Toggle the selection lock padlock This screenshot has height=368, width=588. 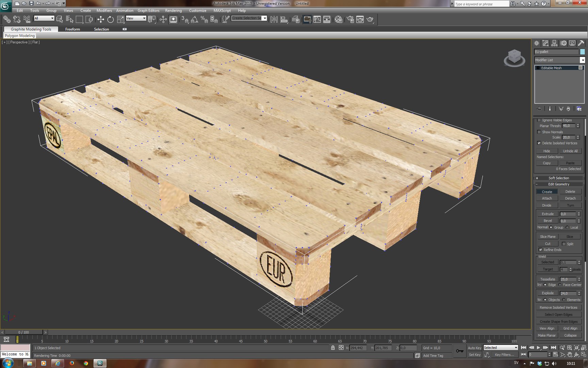point(333,348)
